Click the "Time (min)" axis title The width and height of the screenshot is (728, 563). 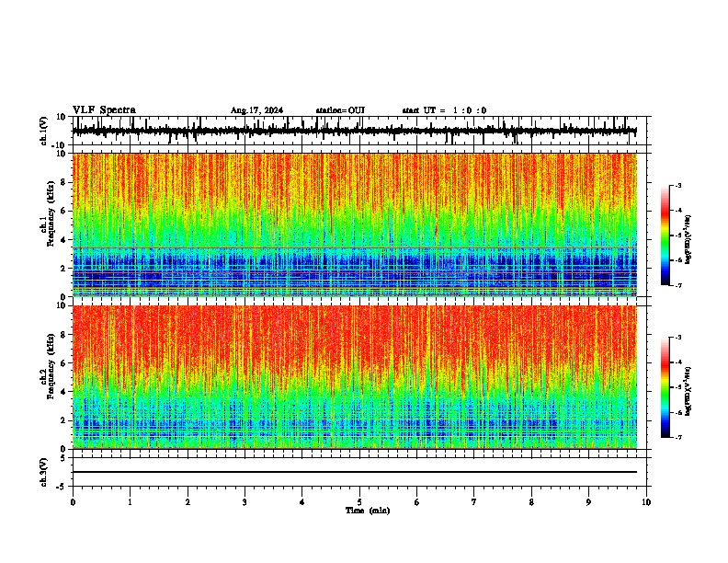(368, 511)
